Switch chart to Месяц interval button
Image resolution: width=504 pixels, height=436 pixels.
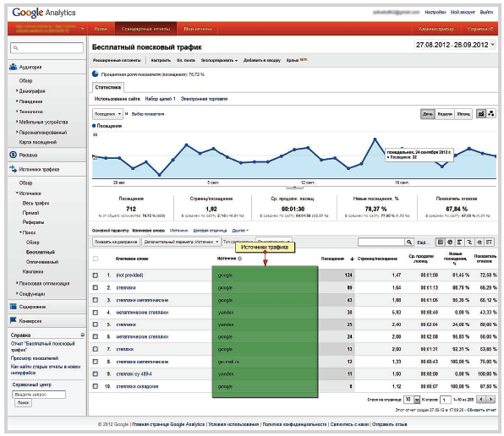coord(463,114)
